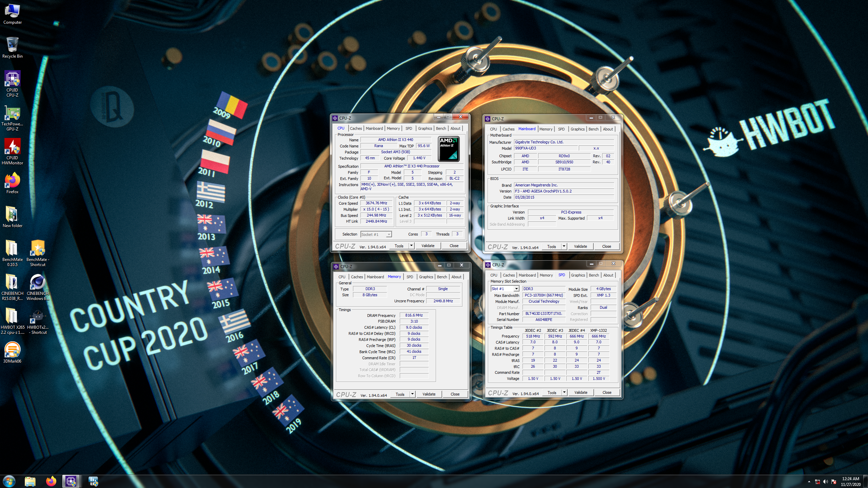Click the AMD Athlon II processor logo
The width and height of the screenshot is (868, 488).
click(449, 149)
